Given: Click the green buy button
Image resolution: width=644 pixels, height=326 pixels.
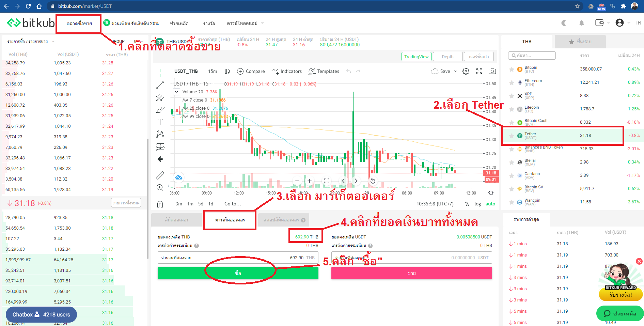Looking at the screenshot, I should pos(238,273).
